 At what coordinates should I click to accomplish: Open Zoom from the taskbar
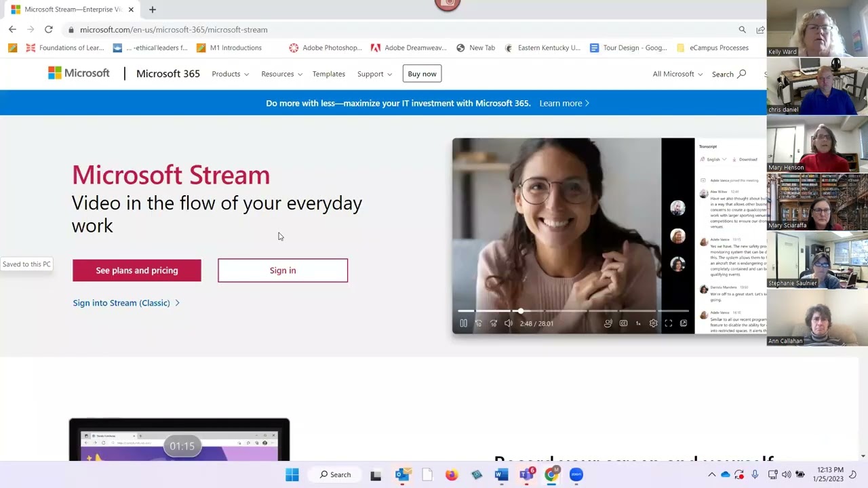[x=576, y=474]
